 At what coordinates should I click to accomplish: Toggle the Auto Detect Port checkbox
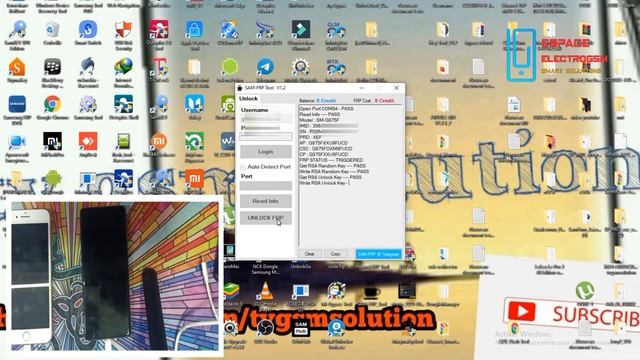pos(244,167)
